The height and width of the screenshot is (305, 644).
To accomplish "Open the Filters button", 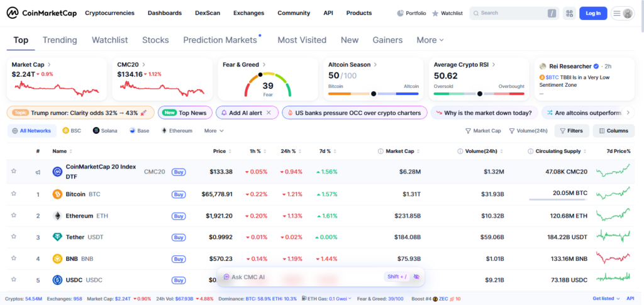I will click(x=572, y=131).
